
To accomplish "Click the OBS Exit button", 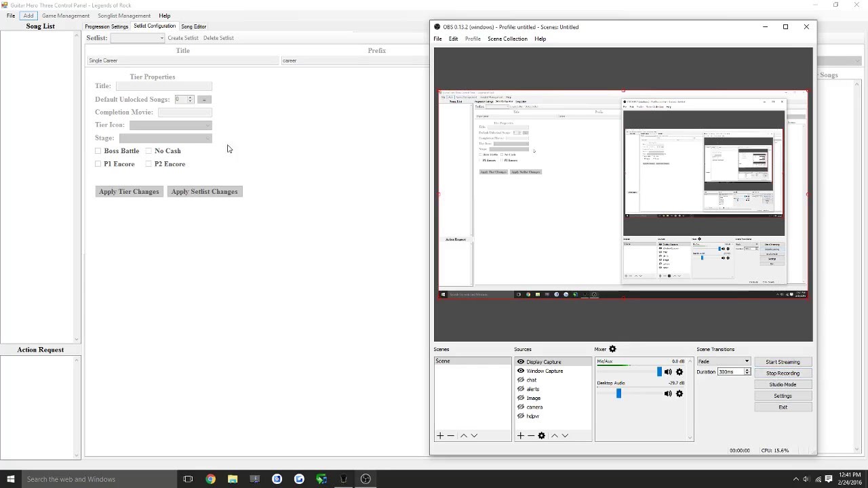I will (x=783, y=407).
